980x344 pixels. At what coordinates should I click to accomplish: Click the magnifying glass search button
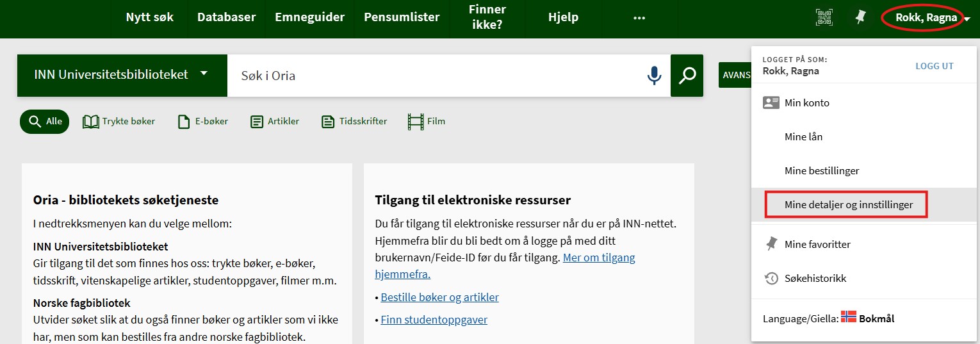[687, 76]
